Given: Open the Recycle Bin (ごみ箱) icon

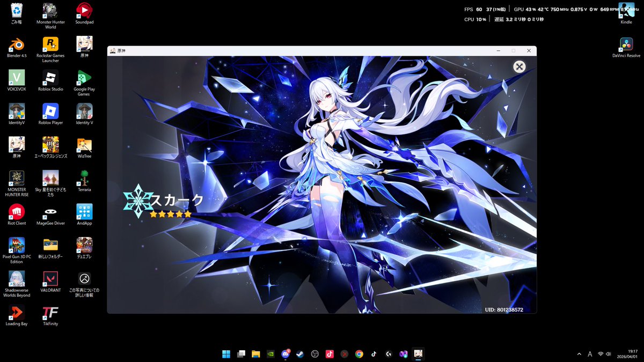Looking at the screenshot, I should click(x=17, y=14).
